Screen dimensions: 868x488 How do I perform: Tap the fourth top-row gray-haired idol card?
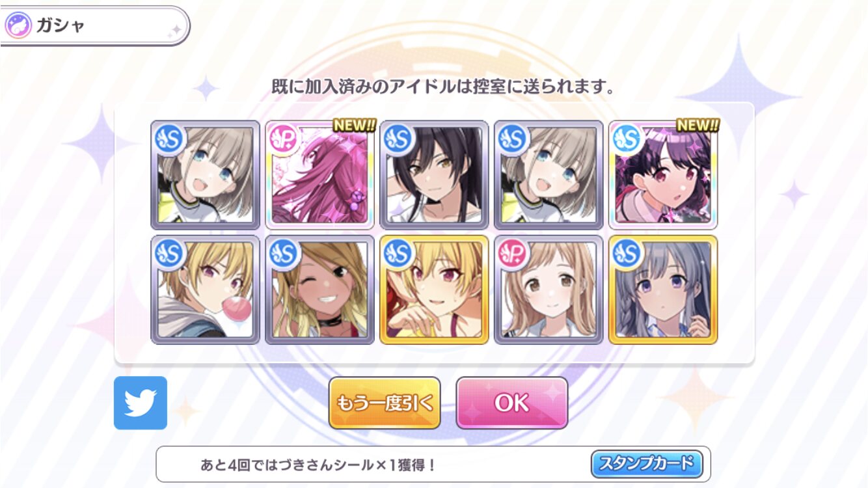pyautogui.click(x=549, y=175)
